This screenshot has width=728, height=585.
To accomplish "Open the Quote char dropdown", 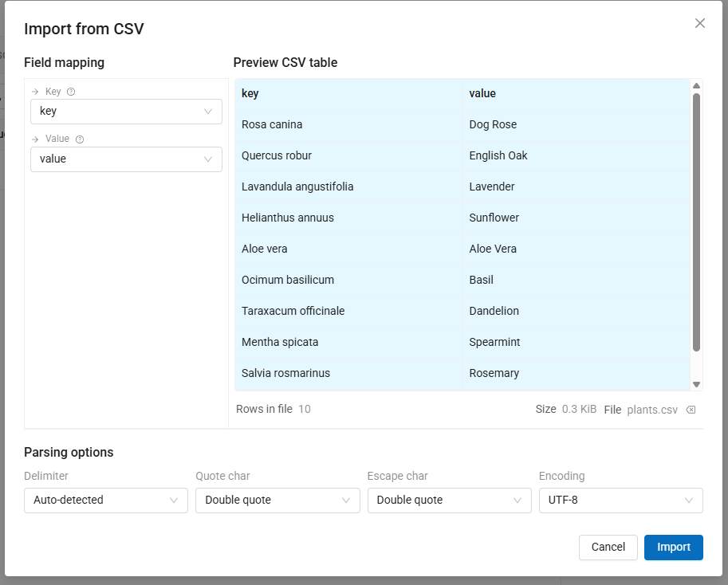I will click(x=277, y=500).
